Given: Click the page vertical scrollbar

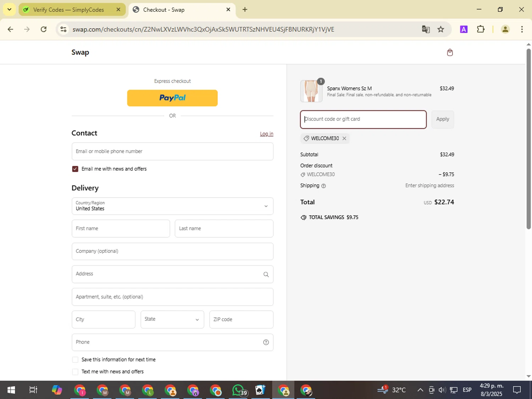Looking at the screenshot, I should (x=528, y=138).
